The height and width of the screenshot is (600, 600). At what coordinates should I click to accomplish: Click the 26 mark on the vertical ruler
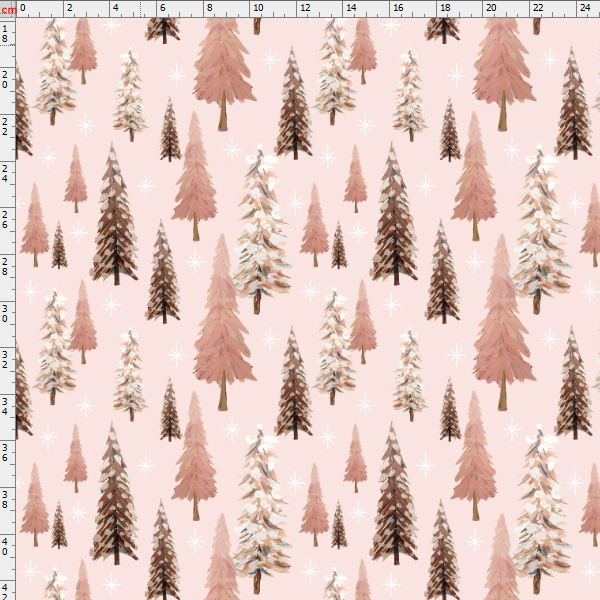(x=5, y=220)
